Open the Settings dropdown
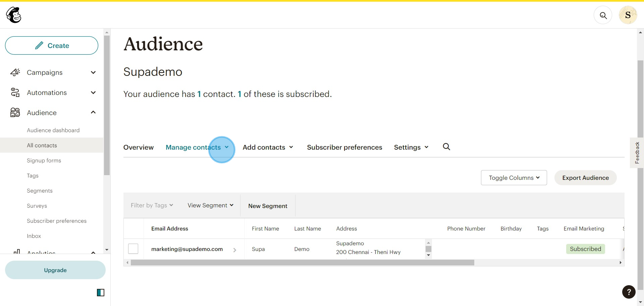Viewport: 644px width, 306px height. 411,147
